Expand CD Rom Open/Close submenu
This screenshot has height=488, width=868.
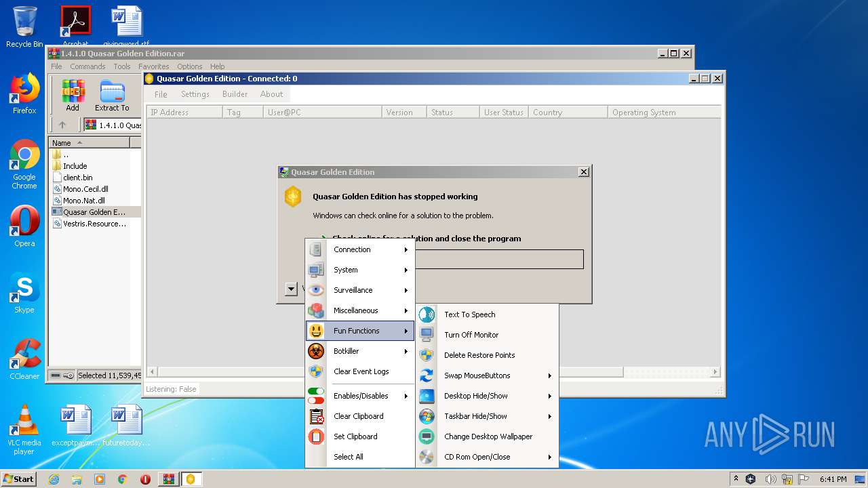point(550,457)
